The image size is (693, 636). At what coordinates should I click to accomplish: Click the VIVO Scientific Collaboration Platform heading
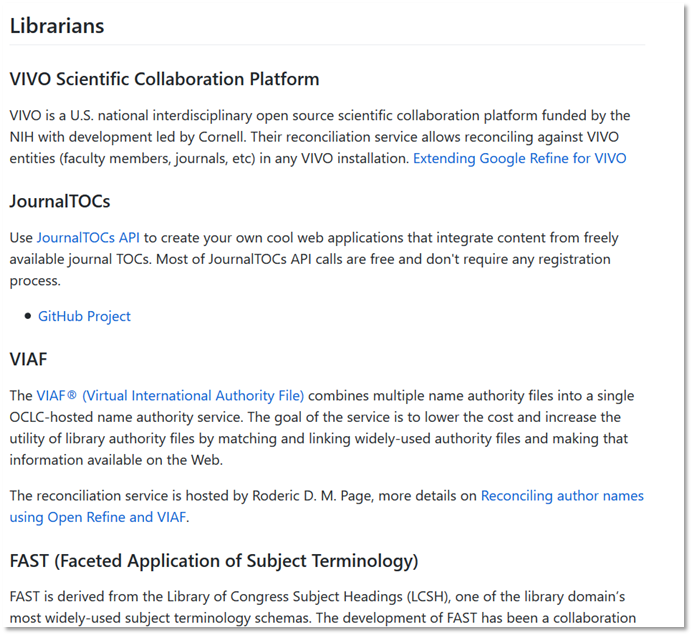(164, 79)
